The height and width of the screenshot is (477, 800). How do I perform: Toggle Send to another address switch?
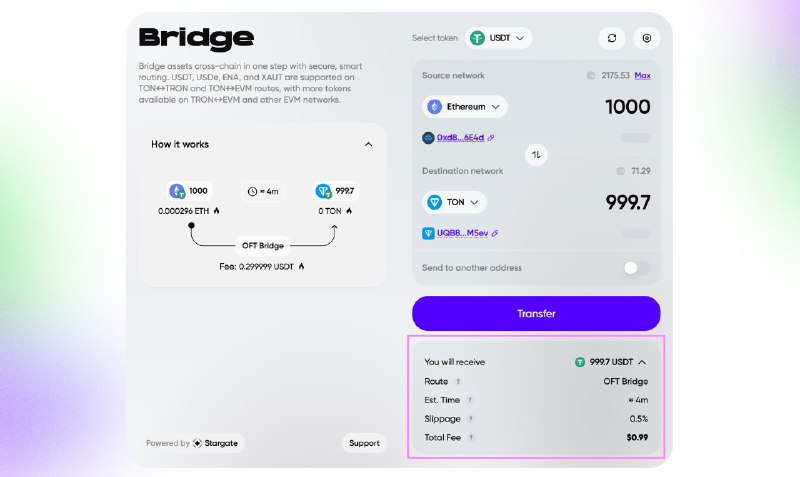637,268
